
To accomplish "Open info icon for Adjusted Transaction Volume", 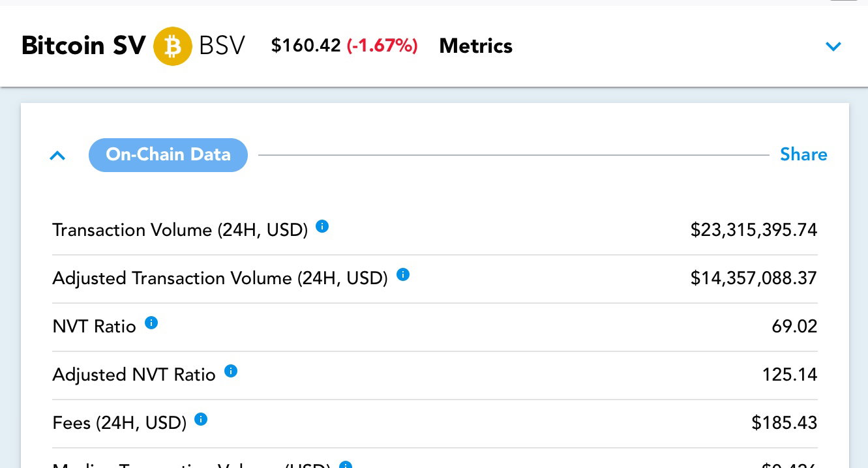I will pyautogui.click(x=403, y=274).
